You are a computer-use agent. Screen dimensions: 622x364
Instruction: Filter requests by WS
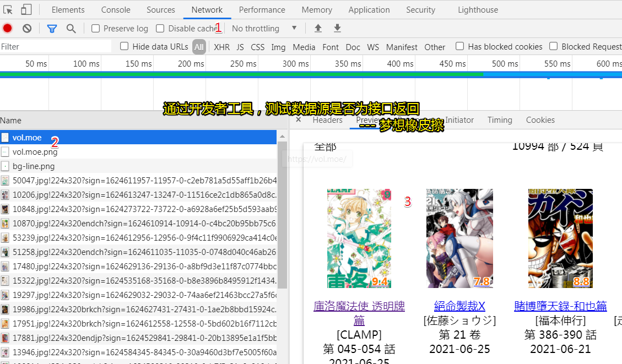pyautogui.click(x=373, y=47)
